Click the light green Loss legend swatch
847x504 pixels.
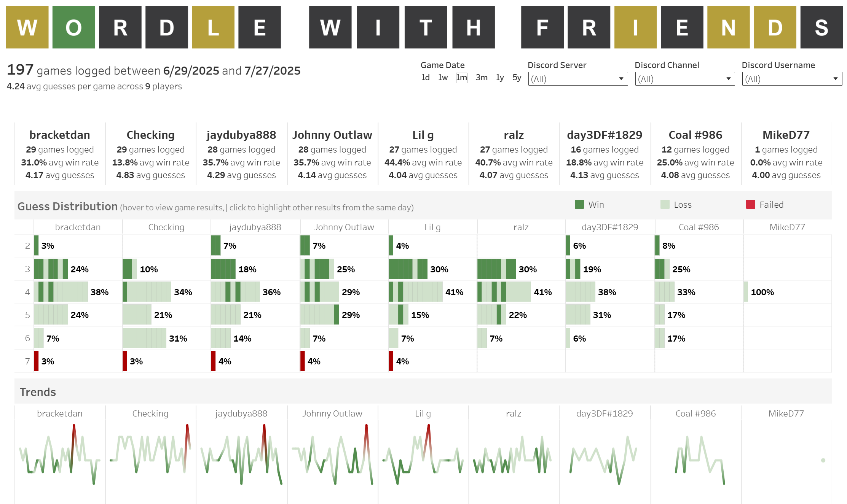[665, 205]
